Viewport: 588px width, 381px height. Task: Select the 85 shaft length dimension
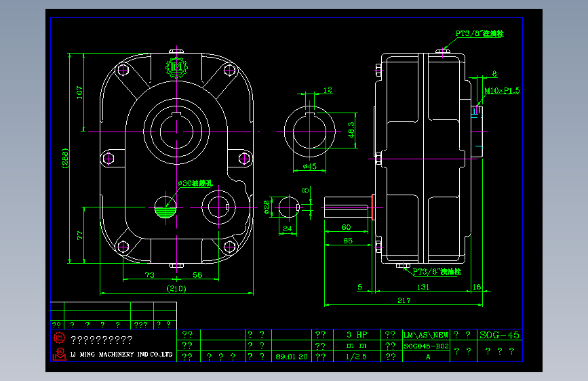point(348,241)
